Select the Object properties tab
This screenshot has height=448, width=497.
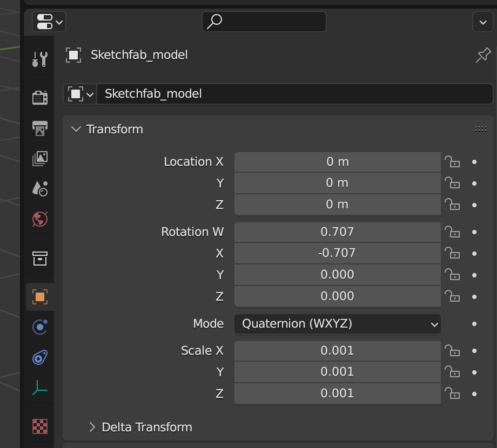click(x=40, y=297)
